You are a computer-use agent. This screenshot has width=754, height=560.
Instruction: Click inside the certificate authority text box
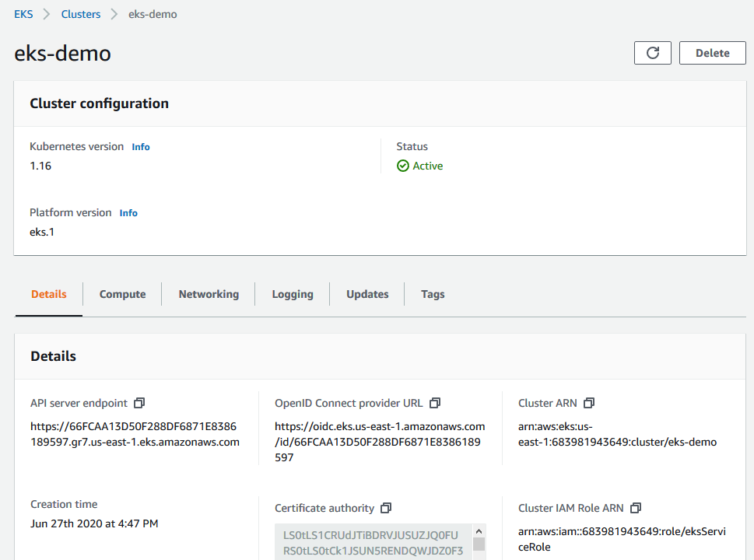[373, 542]
